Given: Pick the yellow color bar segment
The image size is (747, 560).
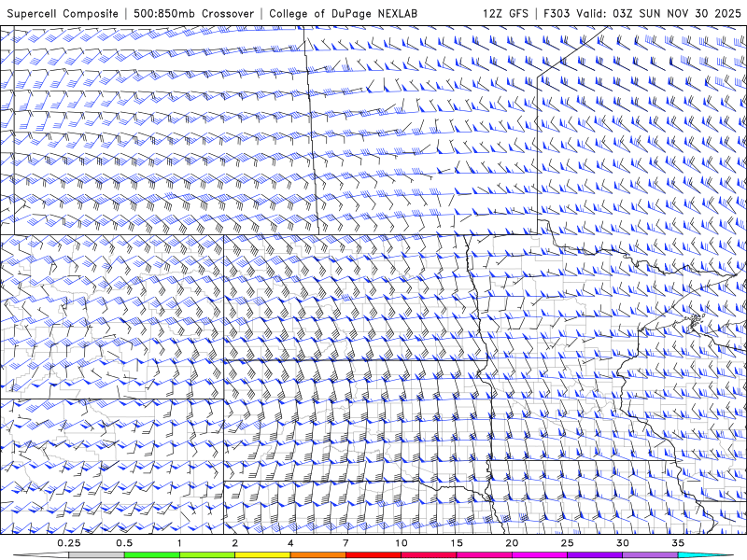Looking at the screenshot, I should point(262,555).
